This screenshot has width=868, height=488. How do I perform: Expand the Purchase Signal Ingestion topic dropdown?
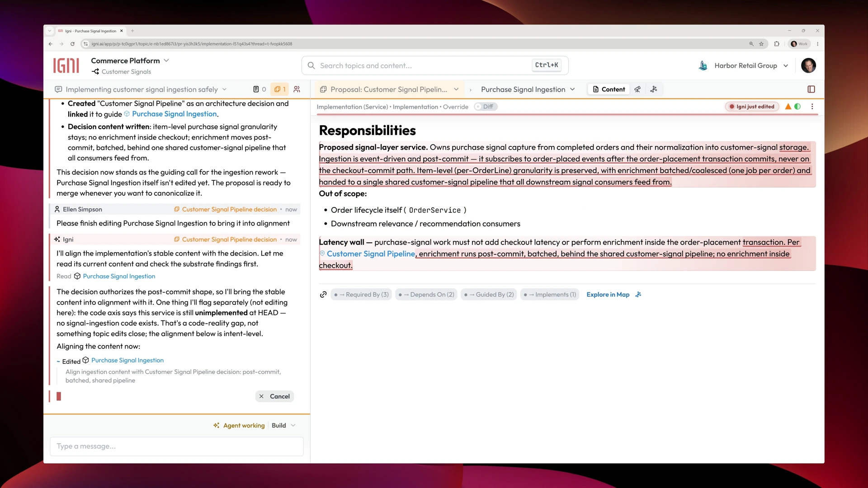pos(573,89)
